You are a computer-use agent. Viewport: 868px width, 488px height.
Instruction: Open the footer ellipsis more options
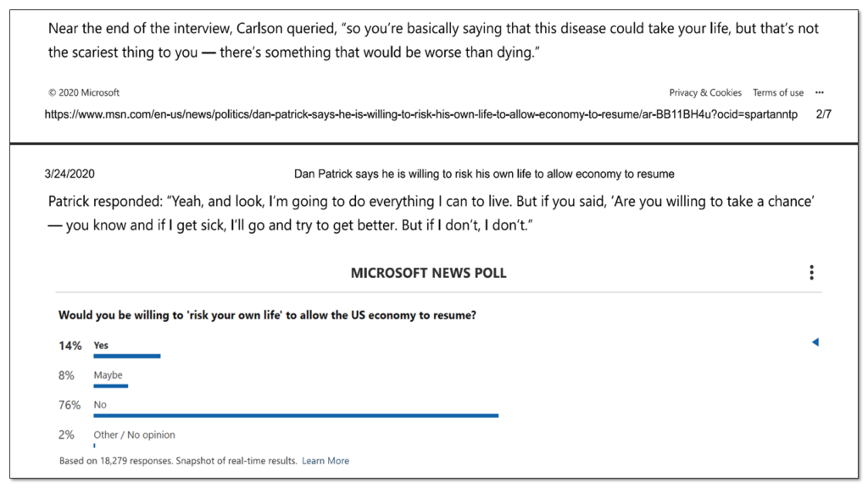820,92
